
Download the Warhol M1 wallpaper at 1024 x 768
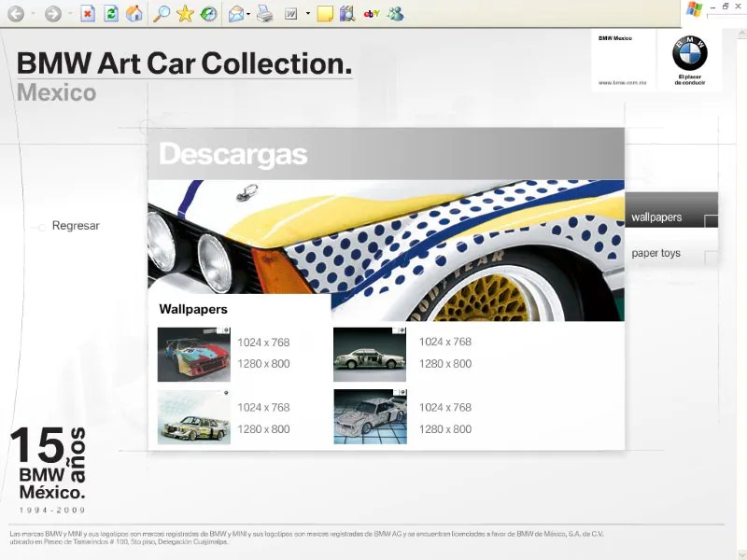click(263, 343)
